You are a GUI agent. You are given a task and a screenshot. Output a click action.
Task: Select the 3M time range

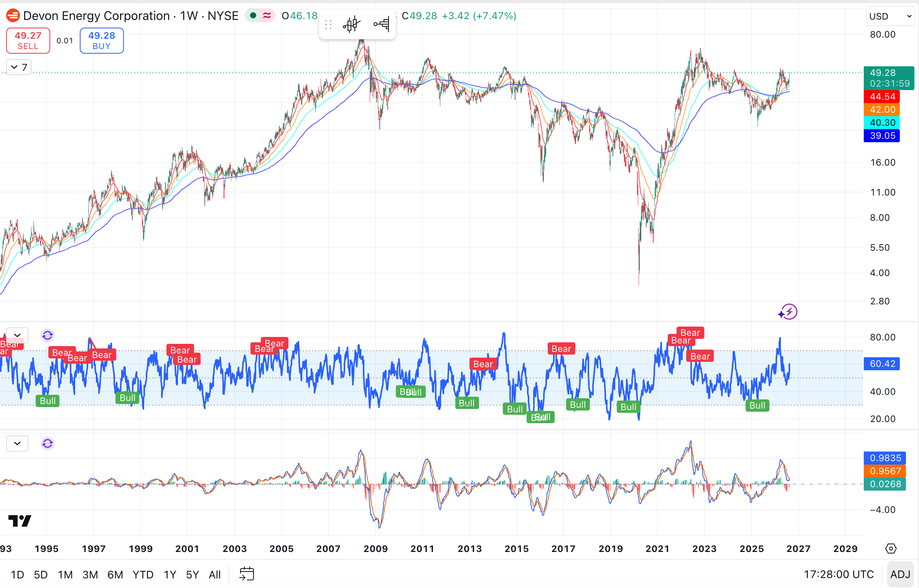coord(90,575)
